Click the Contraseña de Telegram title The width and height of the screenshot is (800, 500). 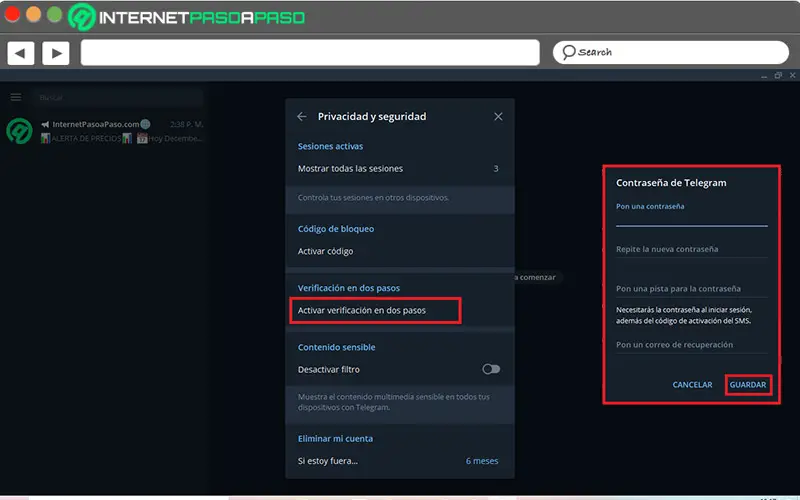tap(671, 183)
